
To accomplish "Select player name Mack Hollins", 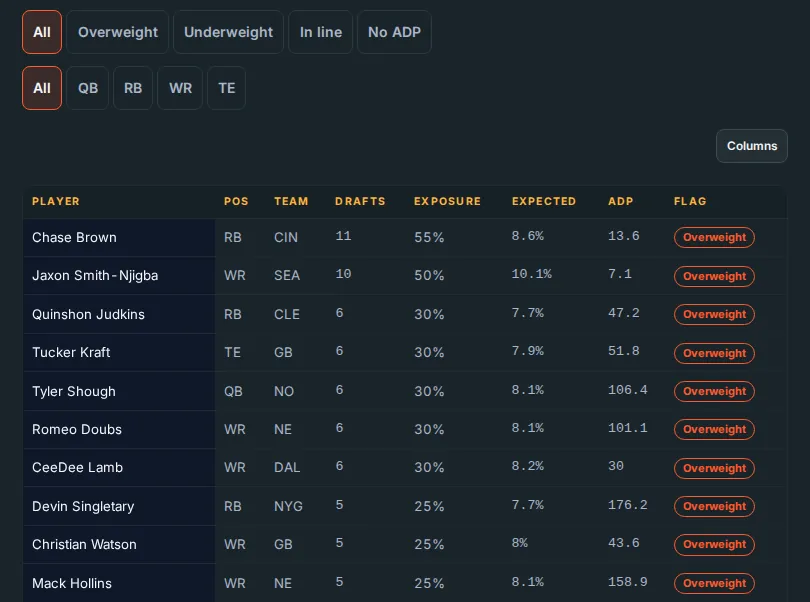I will [72, 583].
